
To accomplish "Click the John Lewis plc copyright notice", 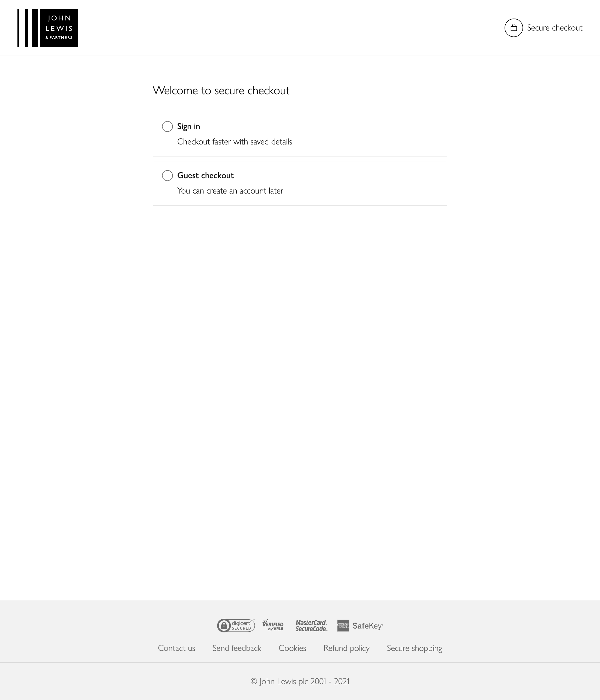I will pyautogui.click(x=300, y=681).
